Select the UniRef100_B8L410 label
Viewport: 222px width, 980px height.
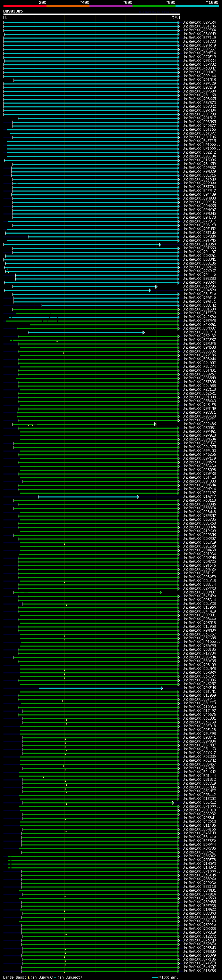[x=199, y=837]
